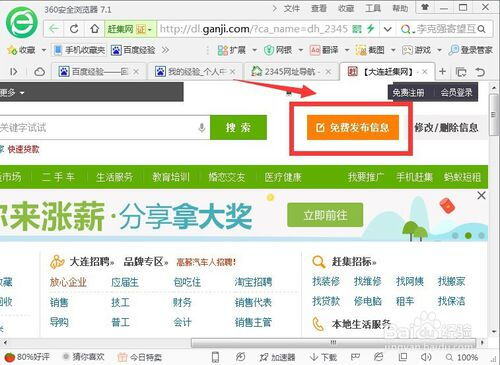
Task: Toggle the sidebar panel icon
Action: pos(14,72)
